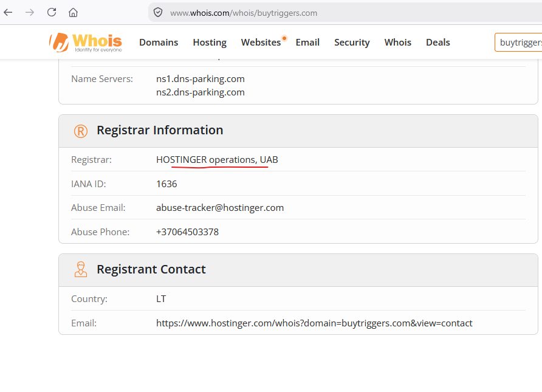
Task: Open the Domains menu
Action: [x=159, y=42]
